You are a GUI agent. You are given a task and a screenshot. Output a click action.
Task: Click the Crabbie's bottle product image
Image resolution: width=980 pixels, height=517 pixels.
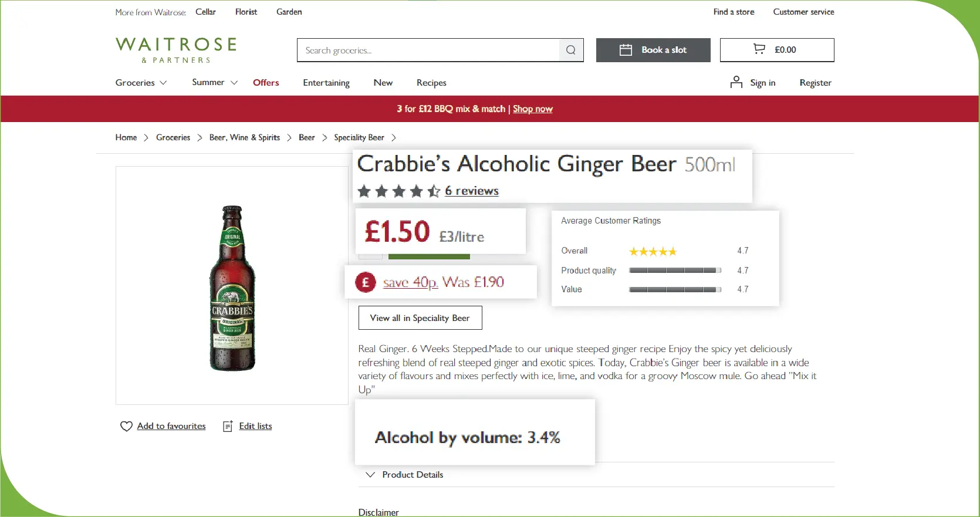(232, 288)
